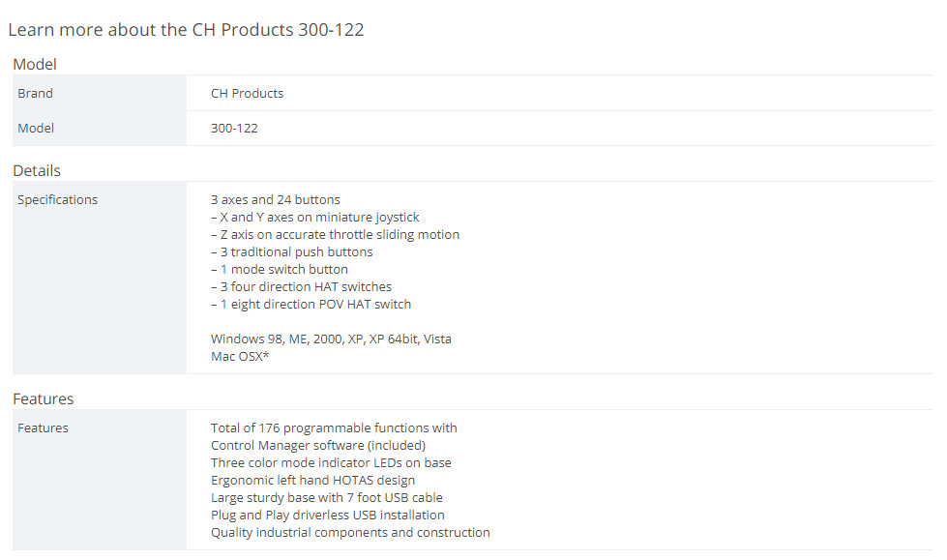Select the Model section heading

35,64
